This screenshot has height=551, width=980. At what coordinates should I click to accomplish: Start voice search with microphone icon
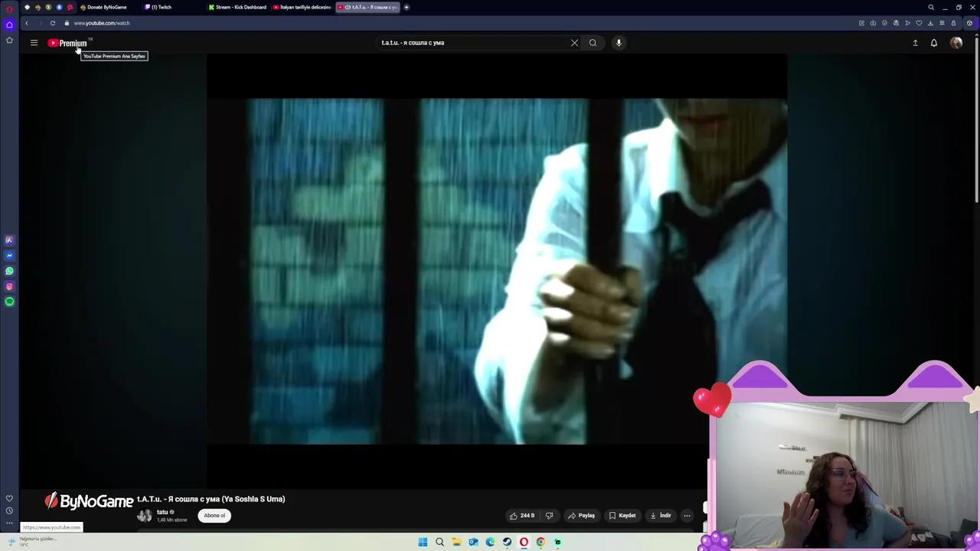[x=619, y=43]
